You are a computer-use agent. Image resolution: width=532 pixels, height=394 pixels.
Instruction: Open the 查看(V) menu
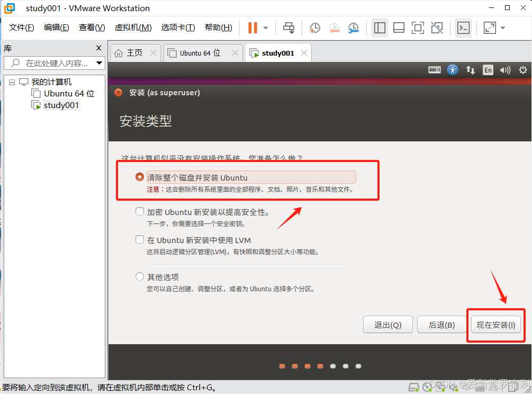coord(92,28)
